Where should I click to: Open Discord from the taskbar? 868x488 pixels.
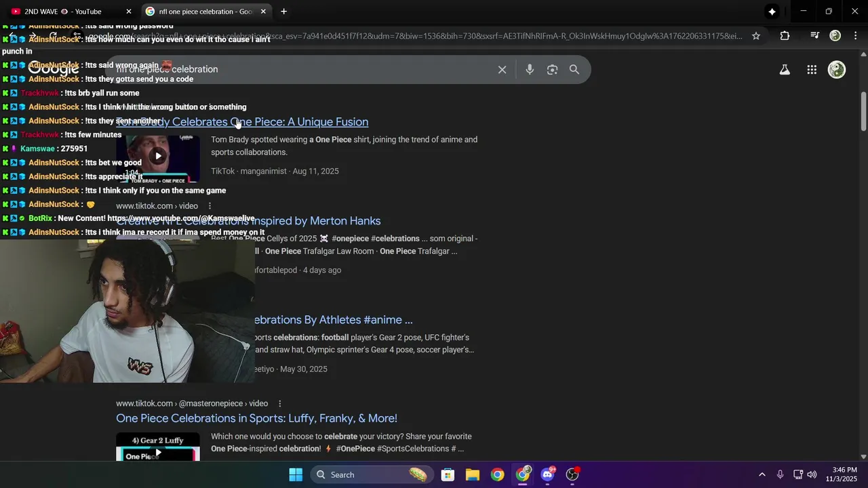[x=548, y=474]
